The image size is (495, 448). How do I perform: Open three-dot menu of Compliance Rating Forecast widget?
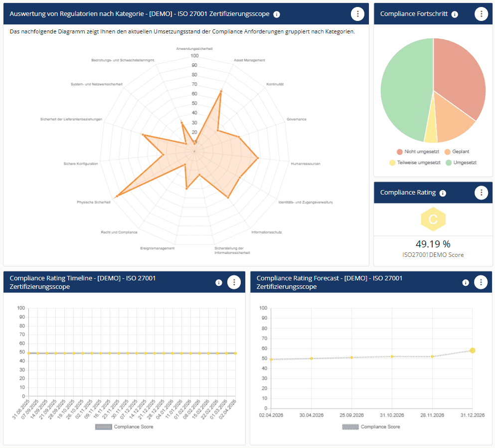481,282
